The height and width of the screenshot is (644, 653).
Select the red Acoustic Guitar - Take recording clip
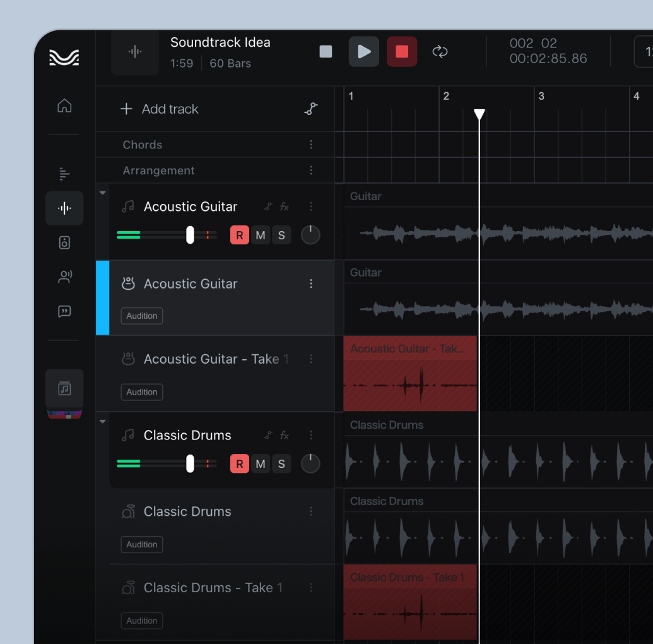pos(410,374)
